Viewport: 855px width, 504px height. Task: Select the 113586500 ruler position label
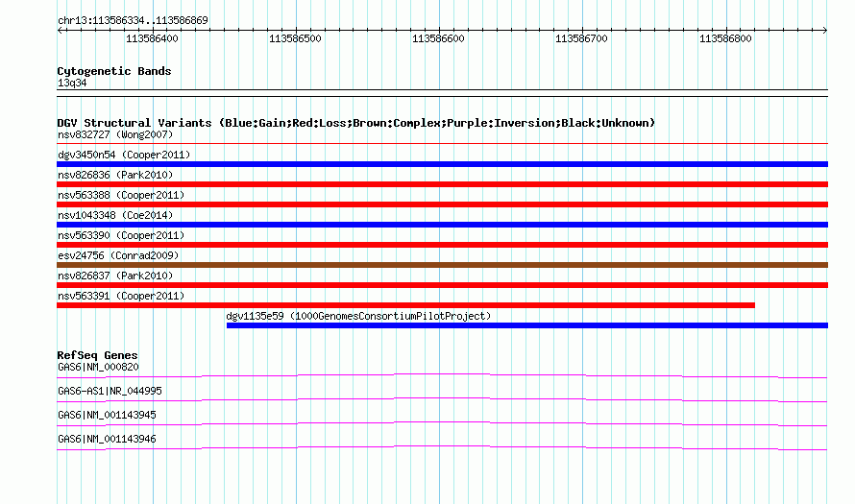(x=295, y=38)
